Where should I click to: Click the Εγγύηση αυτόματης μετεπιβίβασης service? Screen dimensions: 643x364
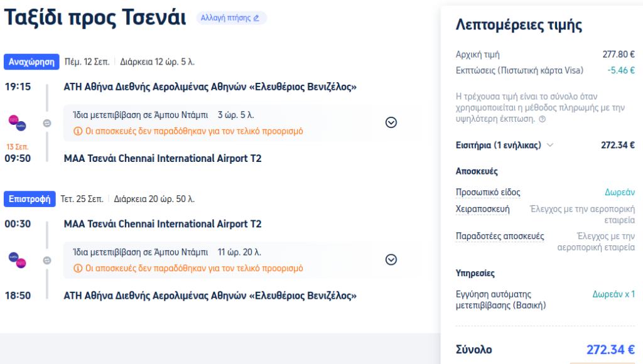coord(494,299)
